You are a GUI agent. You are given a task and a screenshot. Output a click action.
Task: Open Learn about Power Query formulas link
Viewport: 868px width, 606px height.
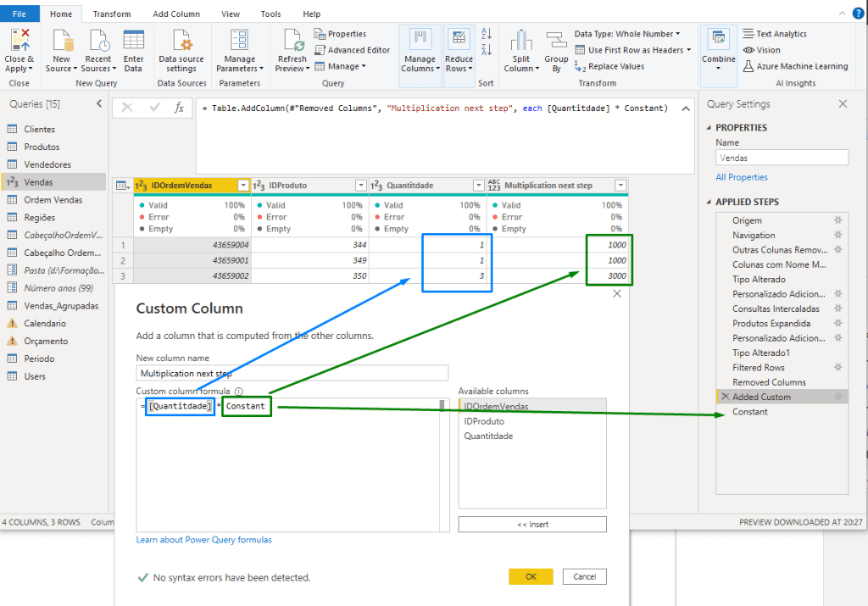pos(203,540)
